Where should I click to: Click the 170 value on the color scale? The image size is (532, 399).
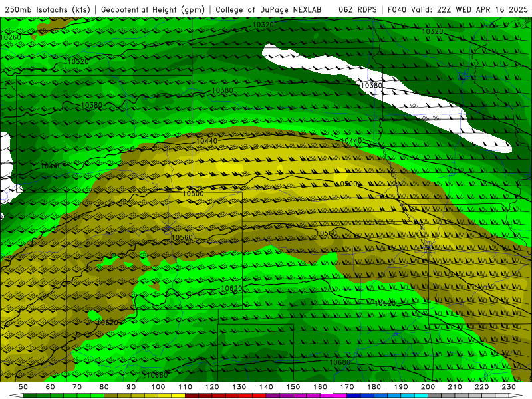[x=347, y=387]
